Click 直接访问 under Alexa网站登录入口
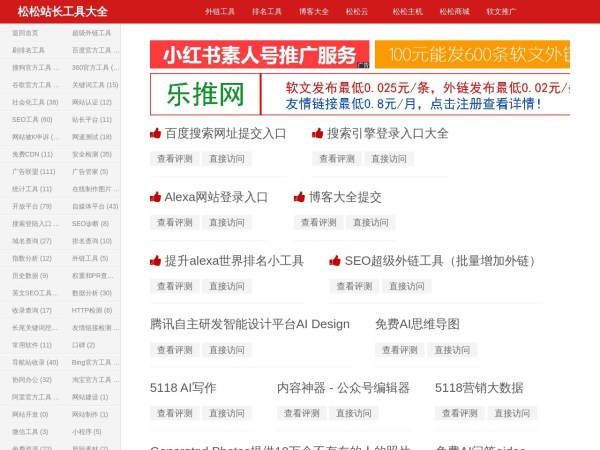This screenshot has width=600, height=450. [x=227, y=222]
